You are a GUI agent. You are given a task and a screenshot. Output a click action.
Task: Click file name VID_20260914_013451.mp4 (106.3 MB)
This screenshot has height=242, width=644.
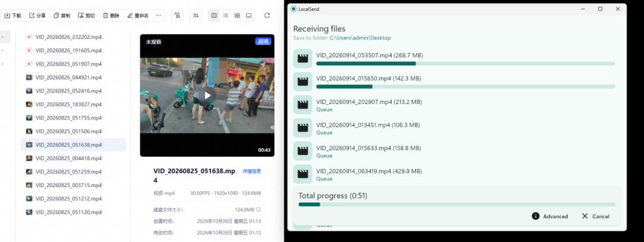pyautogui.click(x=368, y=125)
